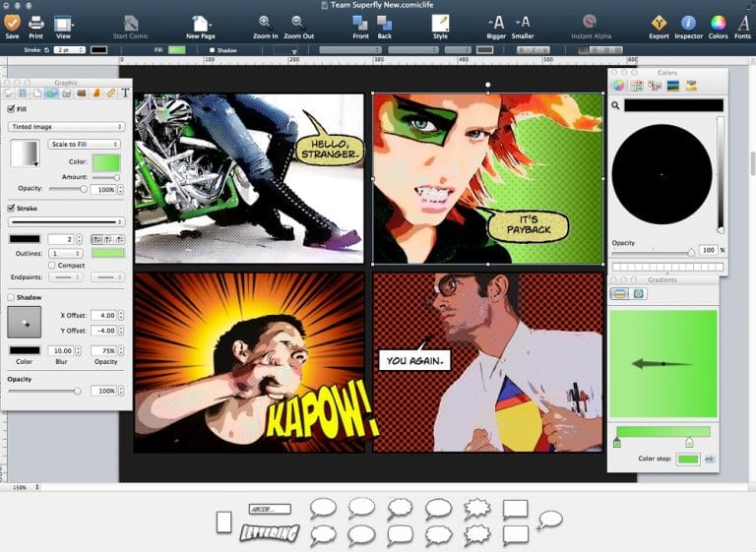Bring object to Front
The height and width of the screenshot is (552, 756).
pyautogui.click(x=360, y=24)
